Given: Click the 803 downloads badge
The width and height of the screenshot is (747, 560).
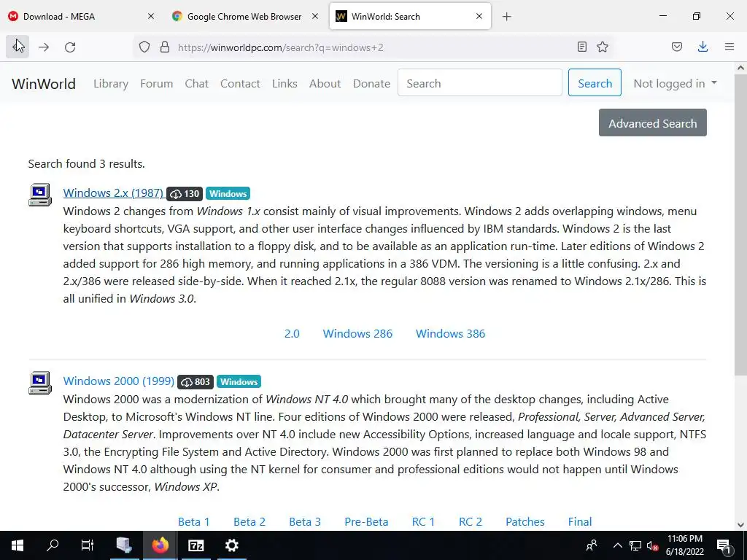Looking at the screenshot, I should click(196, 382).
